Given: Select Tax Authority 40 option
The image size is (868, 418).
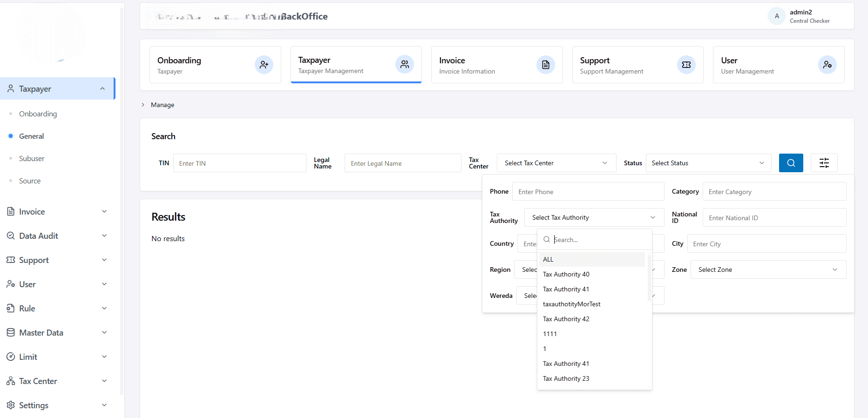Looking at the screenshot, I should (592, 274).
